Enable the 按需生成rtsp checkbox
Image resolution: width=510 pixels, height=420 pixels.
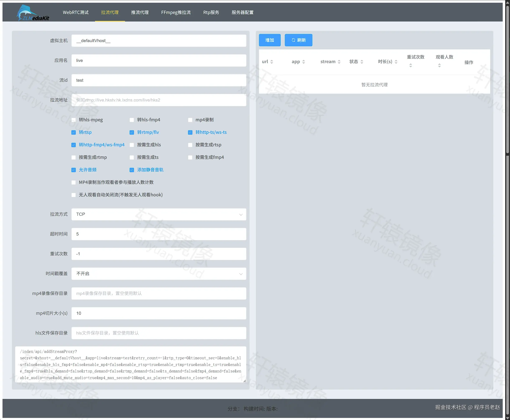click(190, 145)
